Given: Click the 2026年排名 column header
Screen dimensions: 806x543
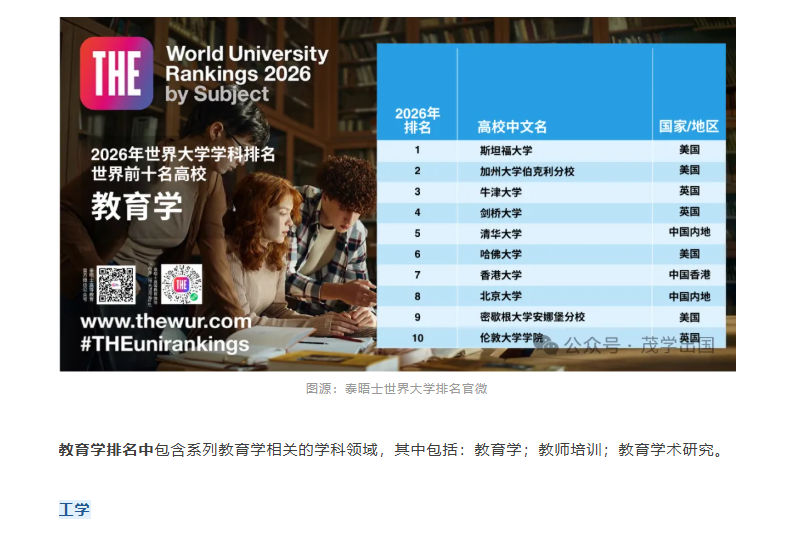Looking at the screenshot, I should (417, 120).
